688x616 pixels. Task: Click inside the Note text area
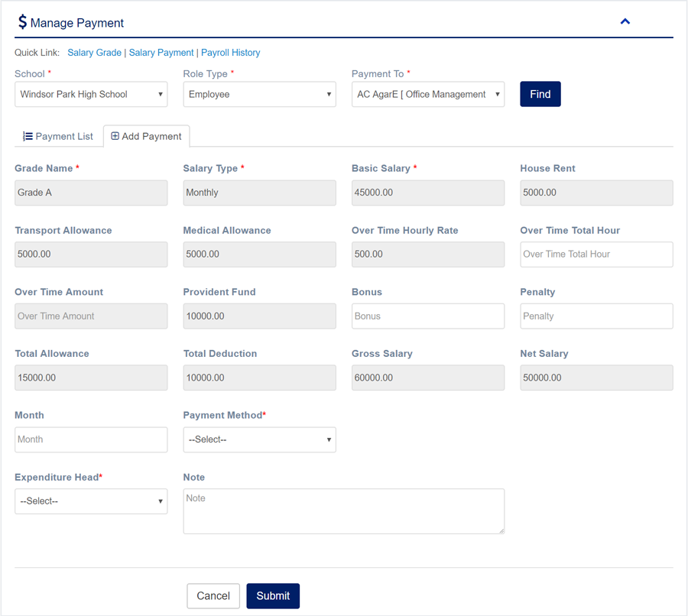[x=343, y=511]
